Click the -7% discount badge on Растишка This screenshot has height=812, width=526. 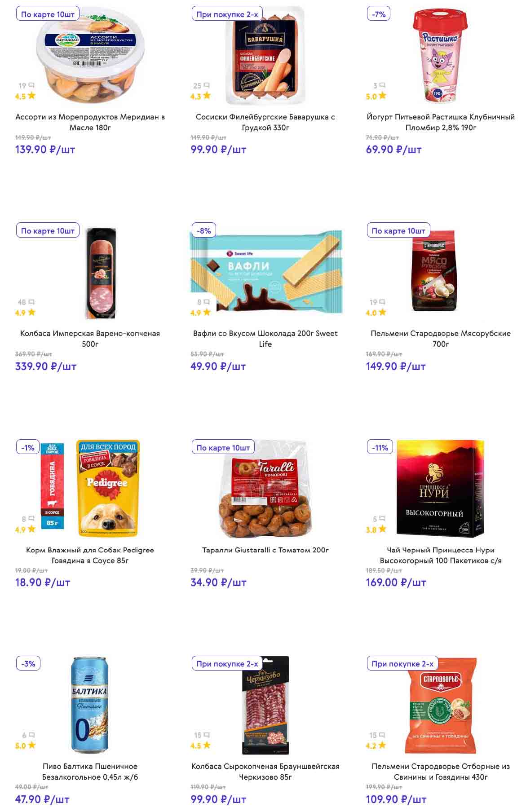[x=379, y=14]
